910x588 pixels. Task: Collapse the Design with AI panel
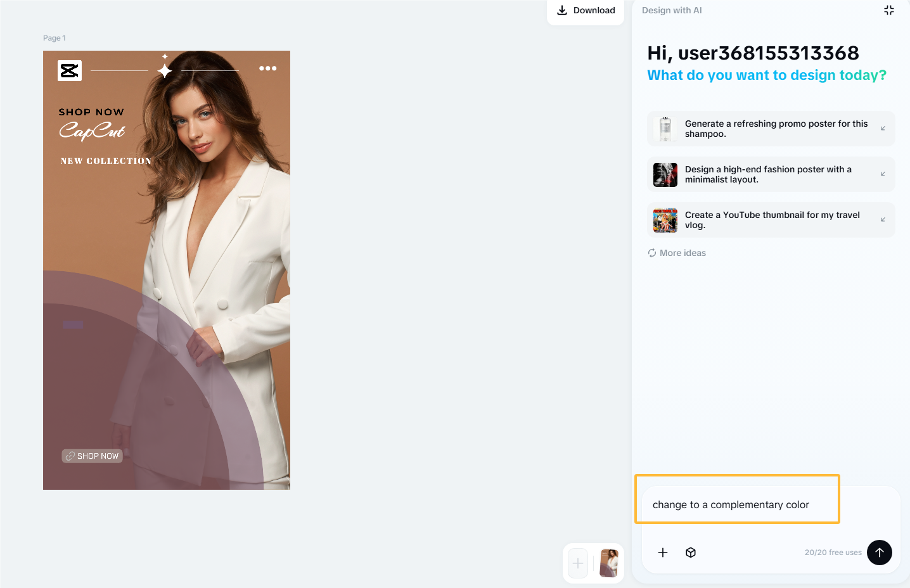[889, 10]
